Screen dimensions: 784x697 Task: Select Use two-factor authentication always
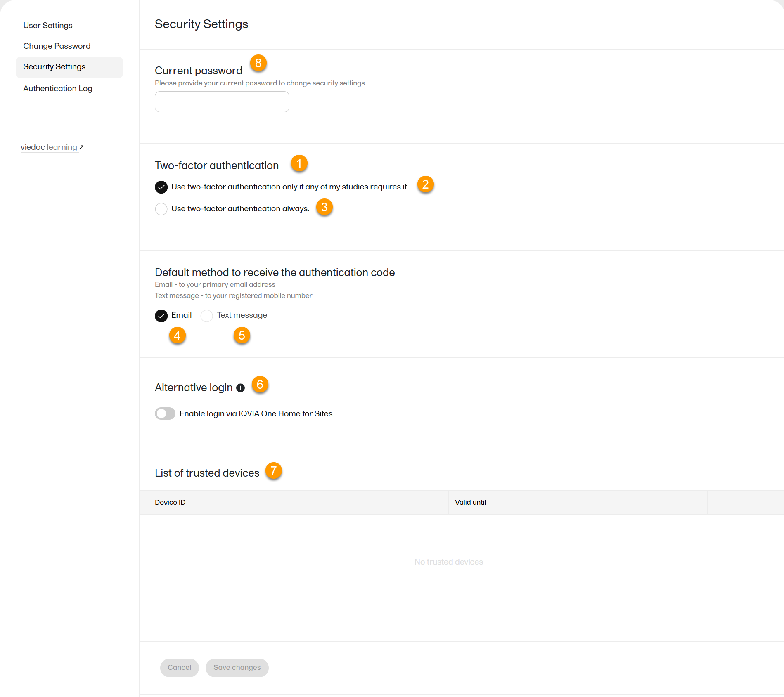pos(161,209)
